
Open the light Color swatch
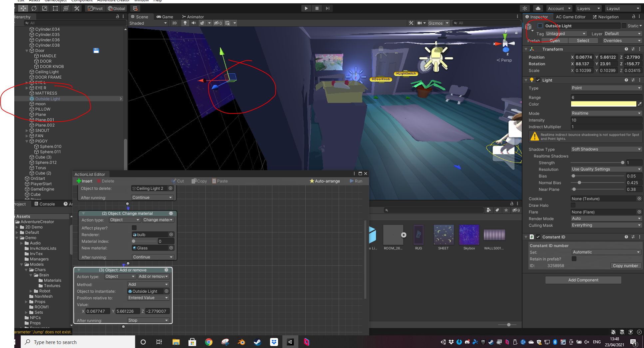pyautogui.click(x=603, y=104)
